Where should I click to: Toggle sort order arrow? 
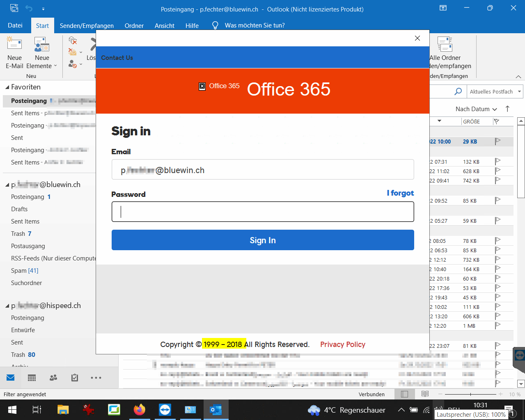(x=507, y=109)
